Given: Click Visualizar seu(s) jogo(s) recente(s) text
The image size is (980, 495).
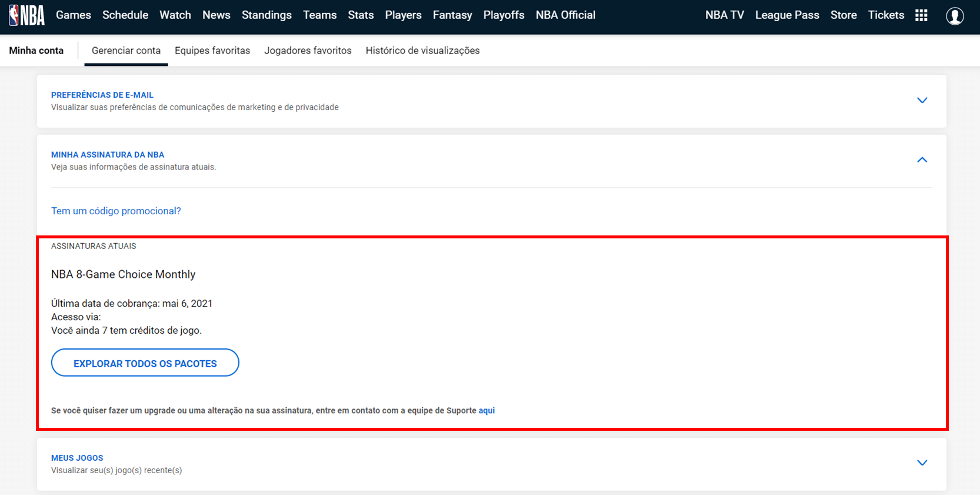Looking at the screenshot, I should point(116,470).
